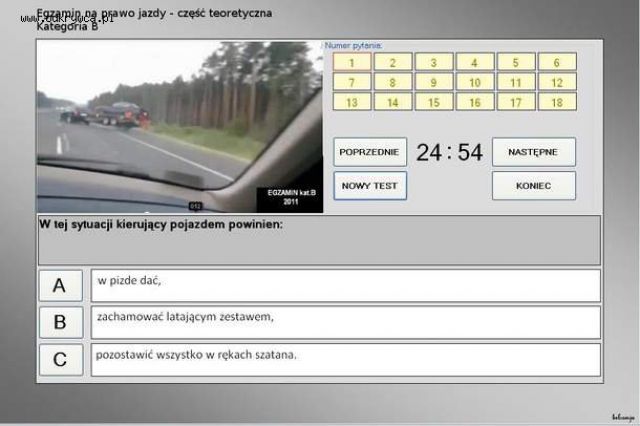Start over with NOWY TEST
The width and height of the screenshot is (640, 426).
pos(370,186)
